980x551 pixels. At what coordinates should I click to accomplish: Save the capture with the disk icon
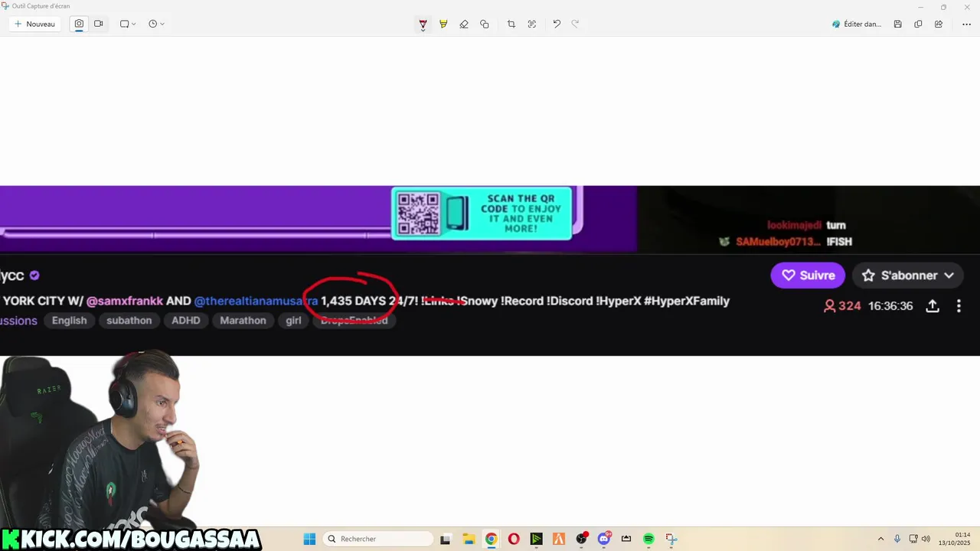[897, 24]
